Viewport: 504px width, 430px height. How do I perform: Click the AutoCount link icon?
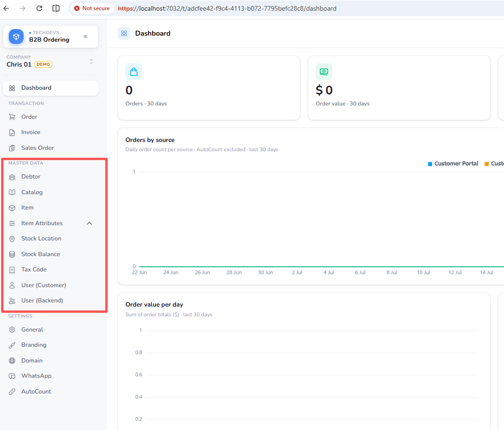pyautogui.click(x=12, y=392)
